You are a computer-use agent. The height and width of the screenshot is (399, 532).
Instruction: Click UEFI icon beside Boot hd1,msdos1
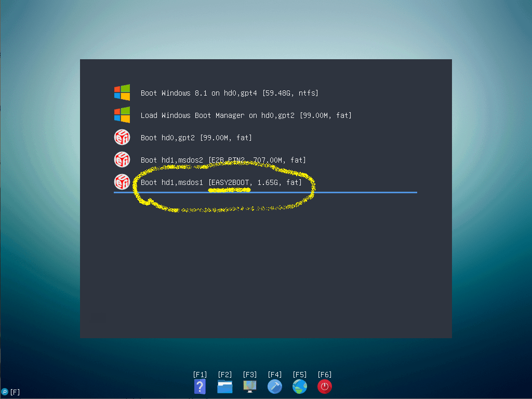pyautogui.click(x=122, y=182)
